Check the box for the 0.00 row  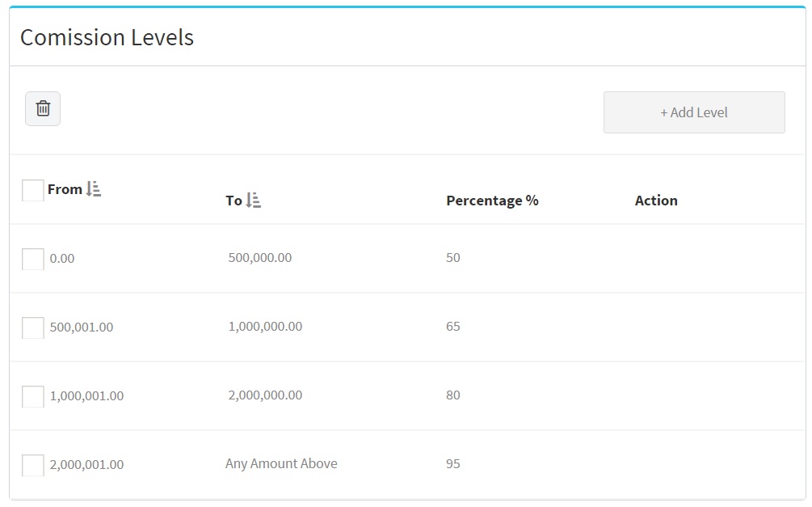pyautogui.click(x=33, y=259)
